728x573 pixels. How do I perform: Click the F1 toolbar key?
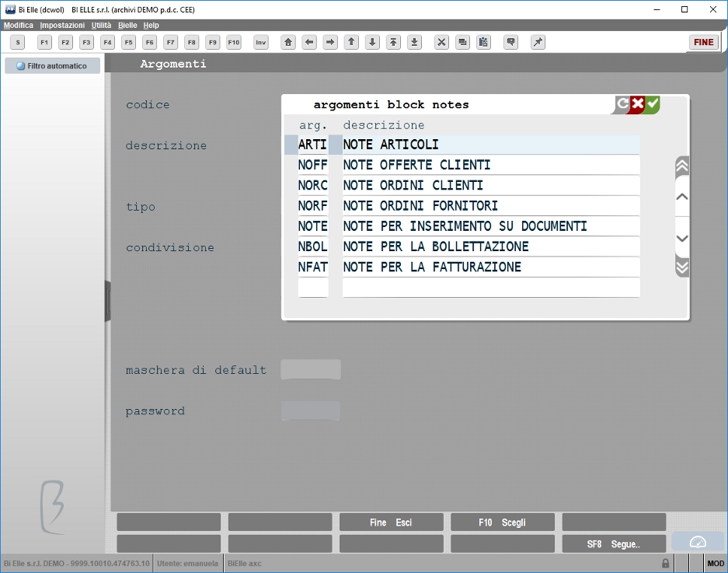point(44,42)
